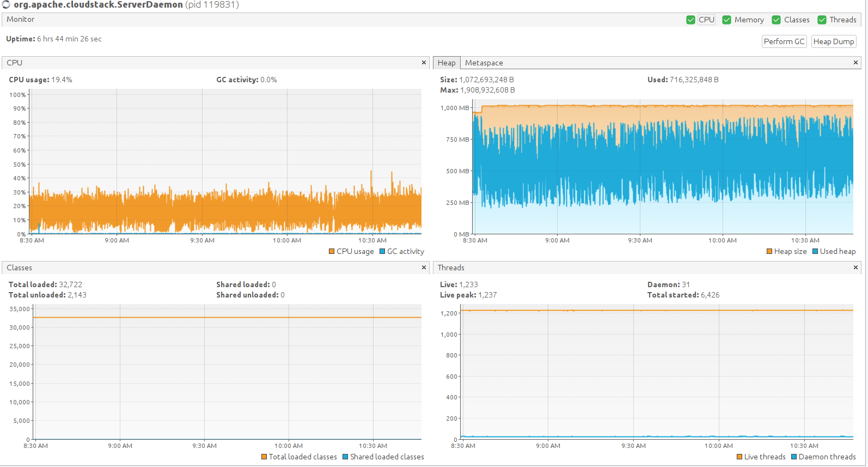This screenshot has height=467, width=868.
Task: Click the Heap size legend swatch
Action: point(769,251)
